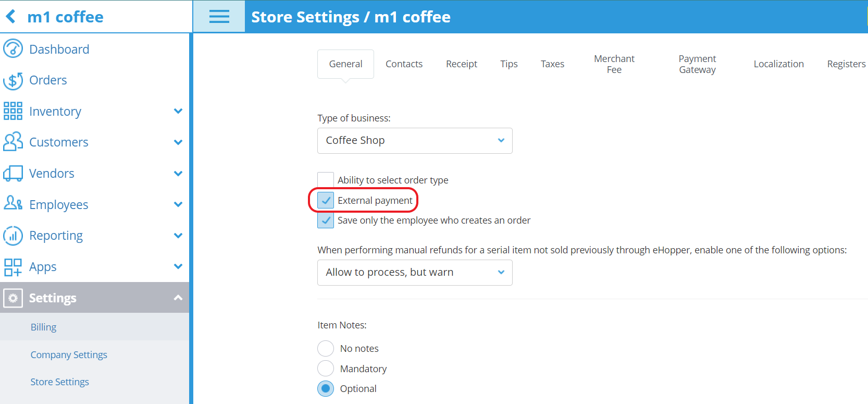Click the Reporting chart icon
This screenshot has height=404, width=868.
(13, 236)
